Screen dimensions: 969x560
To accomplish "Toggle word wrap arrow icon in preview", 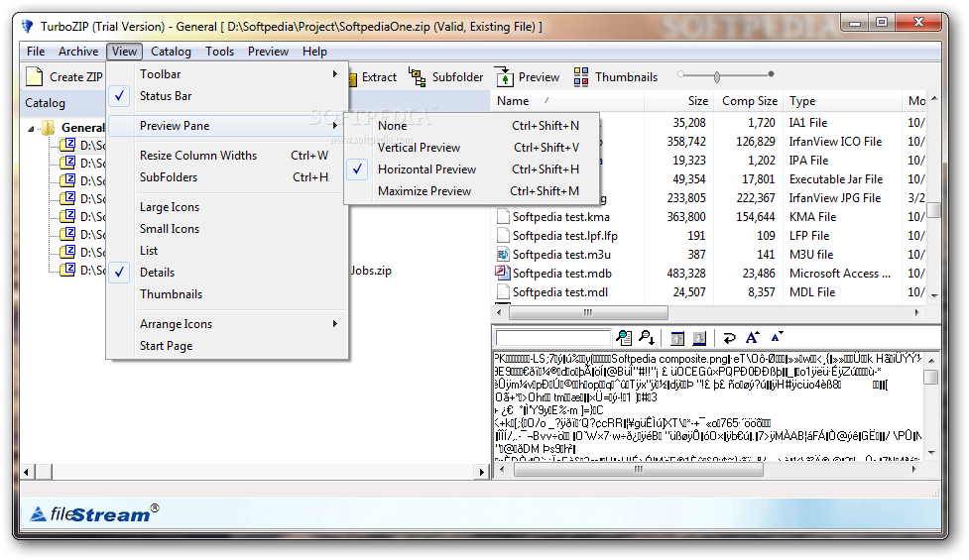I will coord(729,338).
